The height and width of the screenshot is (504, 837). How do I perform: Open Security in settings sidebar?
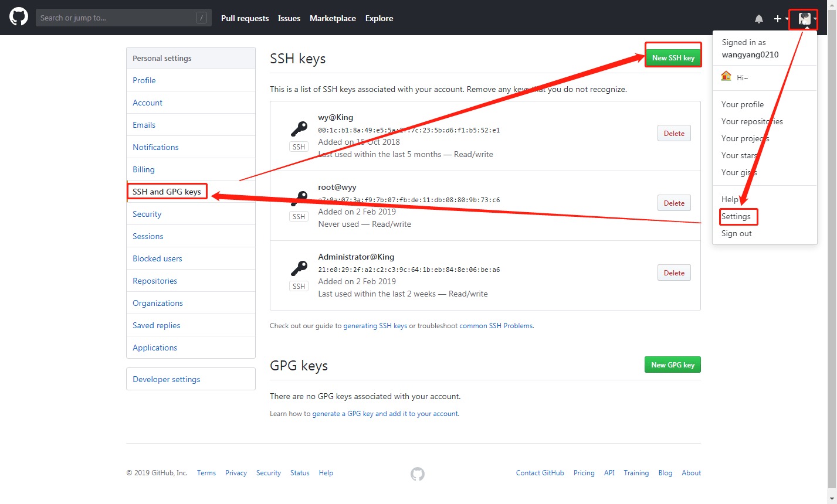191,214
